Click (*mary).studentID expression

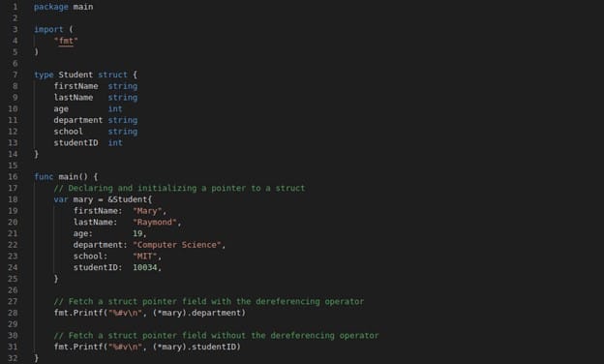[x=196, y=347]
